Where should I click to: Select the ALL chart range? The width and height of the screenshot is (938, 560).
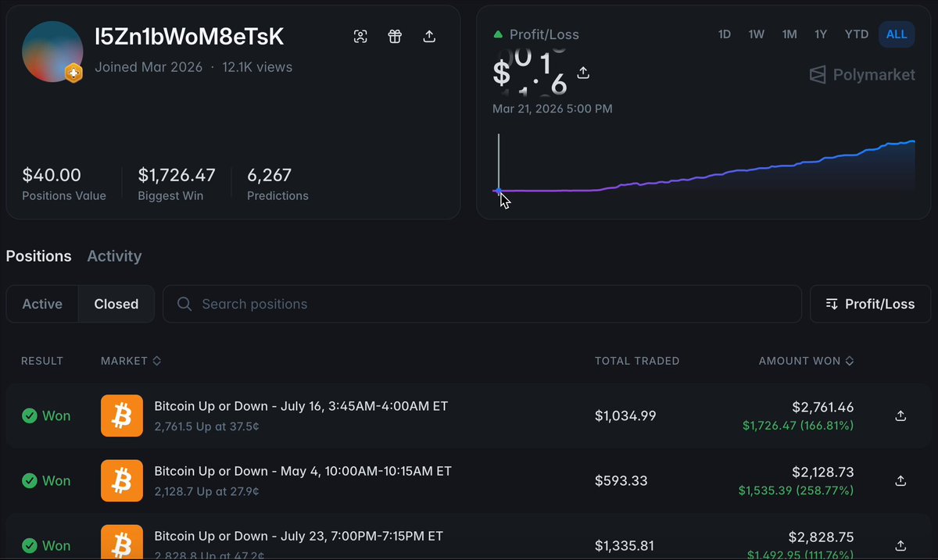897,34
